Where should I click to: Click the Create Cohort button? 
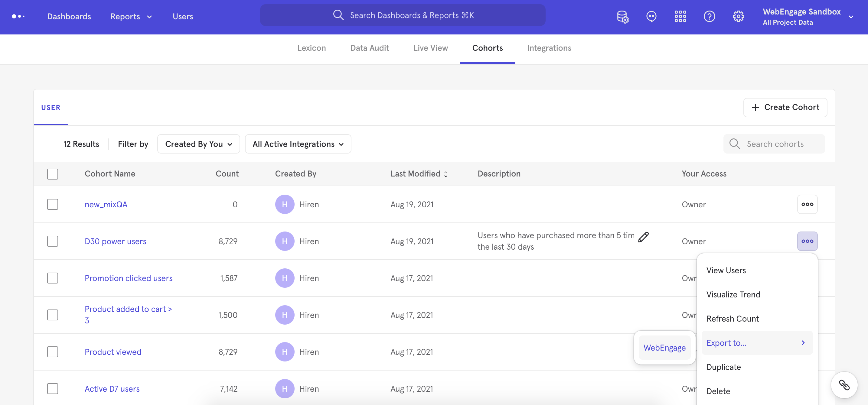coord(785,107)
